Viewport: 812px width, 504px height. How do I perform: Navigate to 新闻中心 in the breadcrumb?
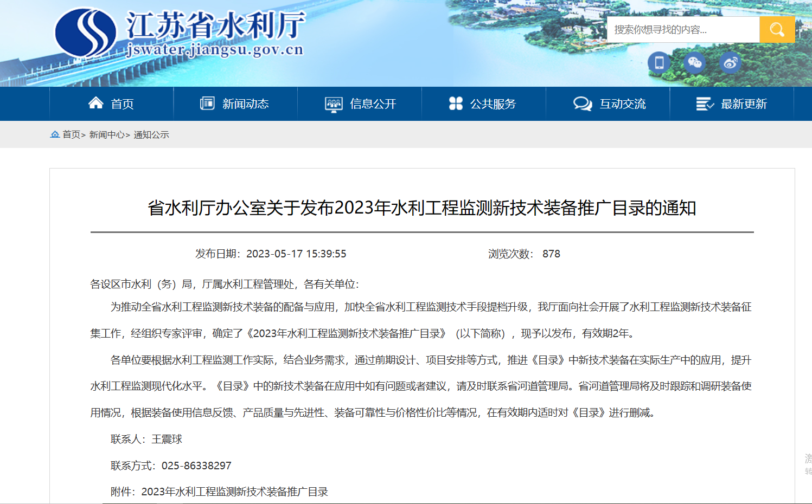coord(107,134)
